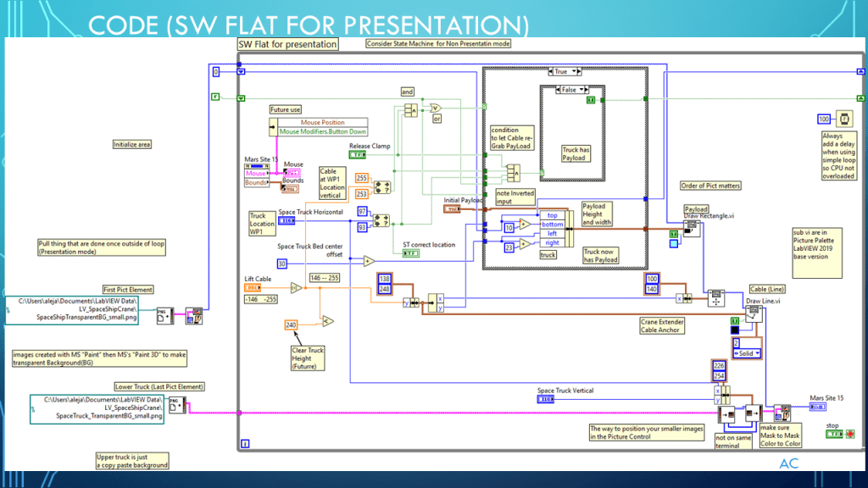Screen dimensions: 868x488
Task: Click the less-than comparison node under Lift Cable
Action: click(326, 321)
